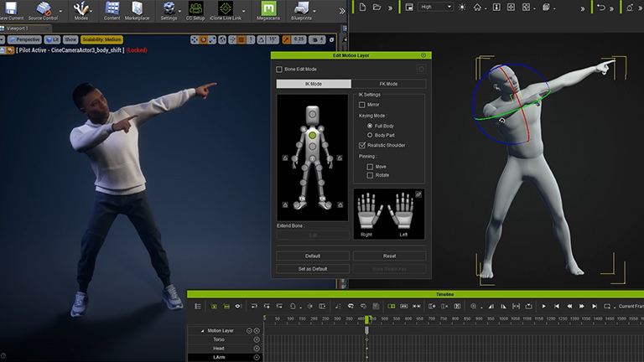Enable Bone Edit Mode checkbox

click(x=279, y=70)
